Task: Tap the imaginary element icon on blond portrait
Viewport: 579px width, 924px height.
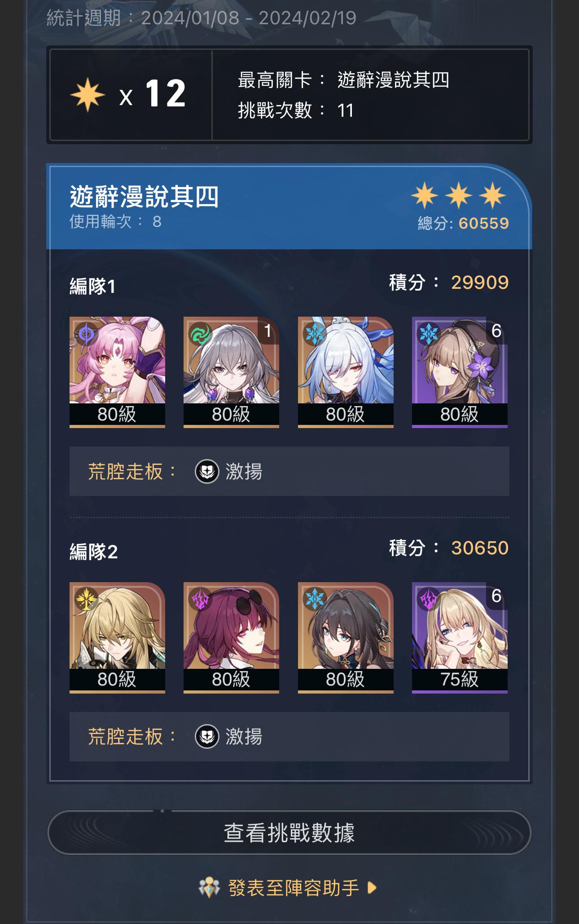Action: tap(86, 599)
